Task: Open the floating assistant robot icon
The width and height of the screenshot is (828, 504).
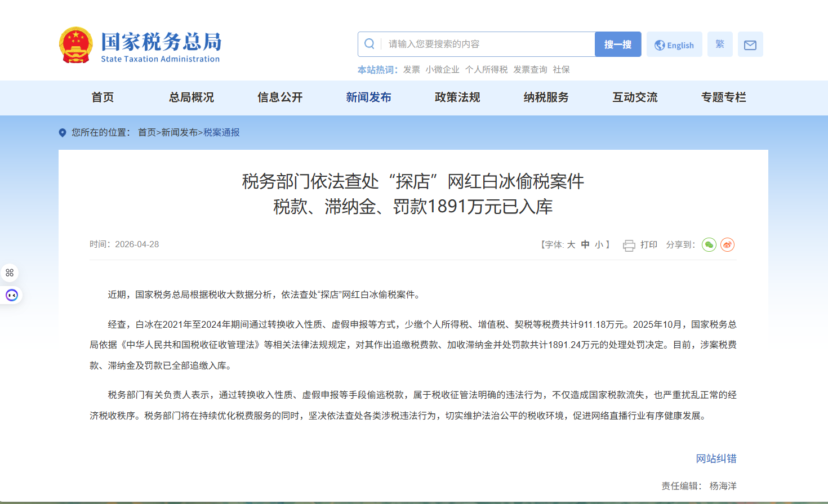Action: coord(11,295)
